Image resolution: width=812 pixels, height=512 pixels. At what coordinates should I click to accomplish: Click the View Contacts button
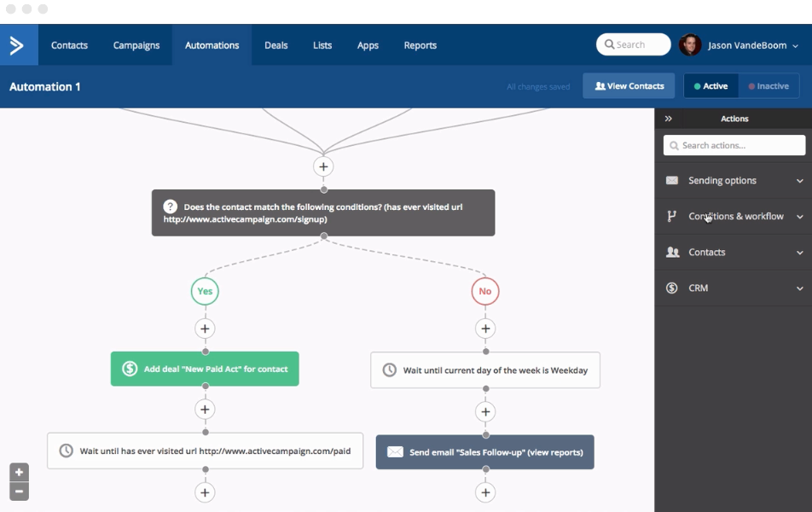click(629, 86)
